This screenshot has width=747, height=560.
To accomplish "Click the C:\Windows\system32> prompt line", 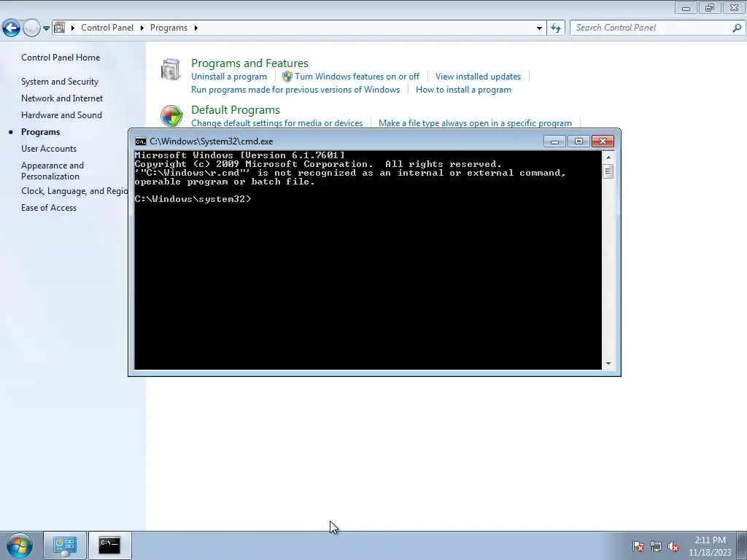I will [193, 199].
